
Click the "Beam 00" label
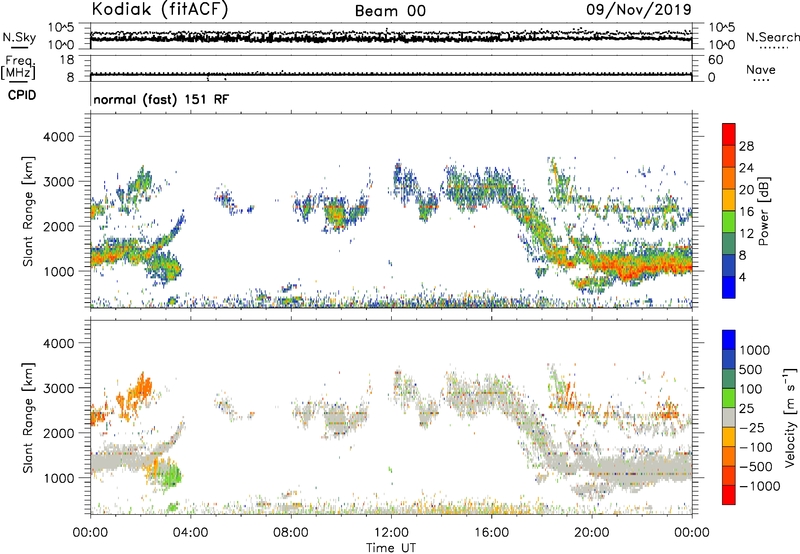[x=390, y=11]
